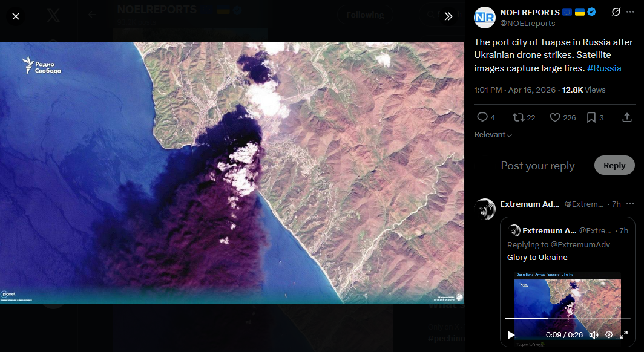Repost the post with 22 reposts
This screenshot has width=644, height=352.
(x=524, y=118)
